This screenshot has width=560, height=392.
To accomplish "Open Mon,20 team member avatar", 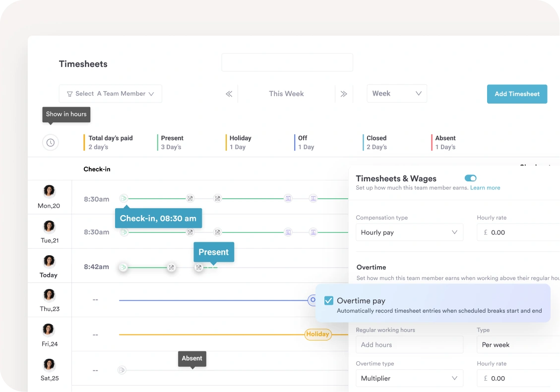I will [x=49, y=191].
